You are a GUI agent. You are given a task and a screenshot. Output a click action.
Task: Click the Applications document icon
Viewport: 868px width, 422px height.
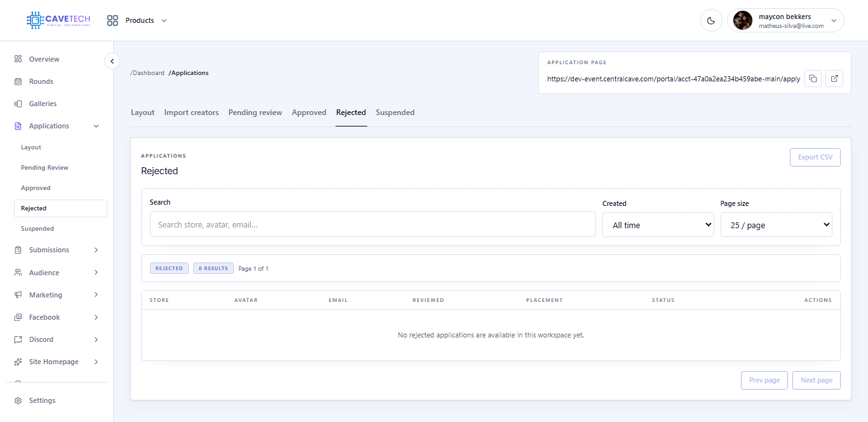18,126
